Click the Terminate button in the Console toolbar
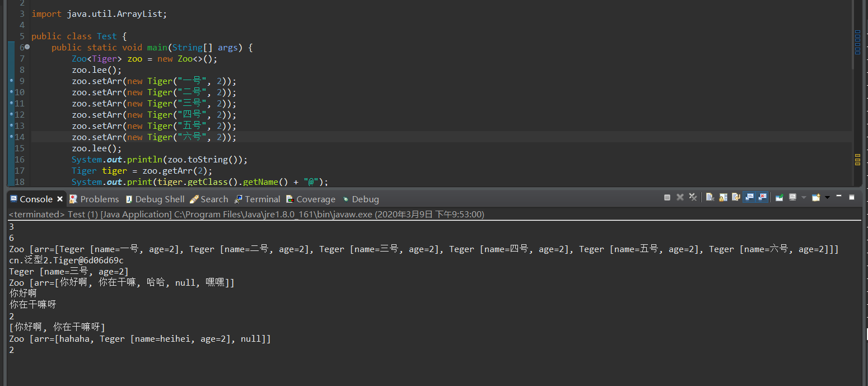The image size is (868, 386). click(667, 197)
